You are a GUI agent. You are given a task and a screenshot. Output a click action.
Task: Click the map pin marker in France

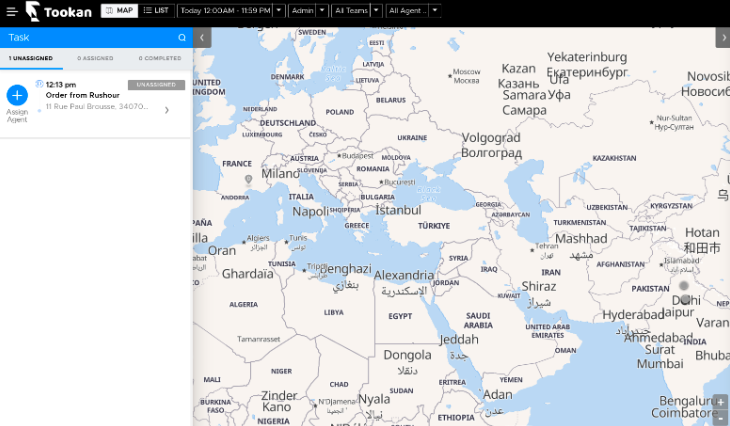(249, 179)
